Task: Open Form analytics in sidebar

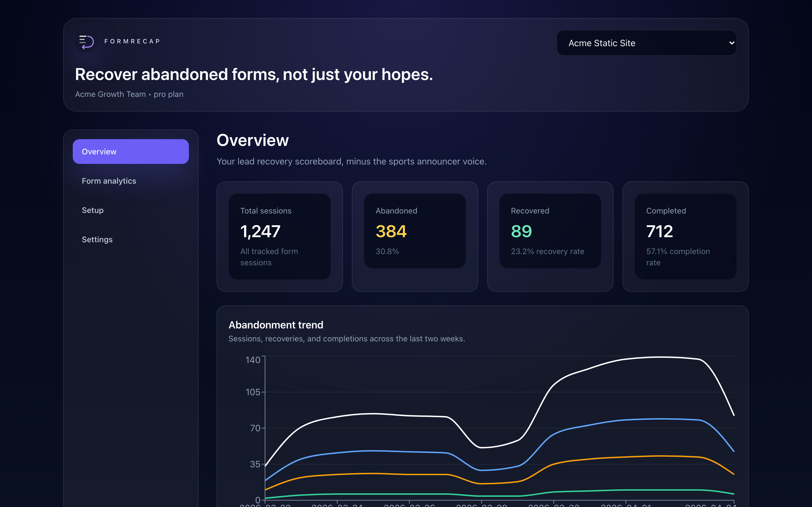Action: click(109, 181)
